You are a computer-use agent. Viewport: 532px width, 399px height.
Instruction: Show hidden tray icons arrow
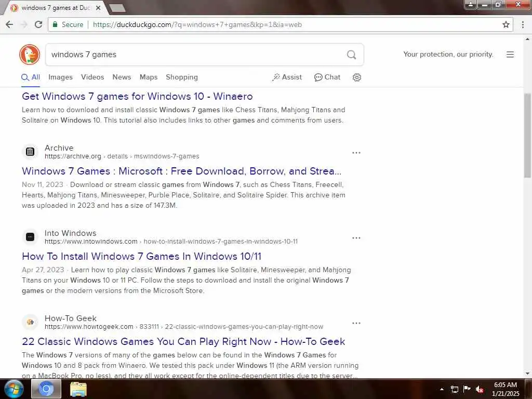pos(442,389)
